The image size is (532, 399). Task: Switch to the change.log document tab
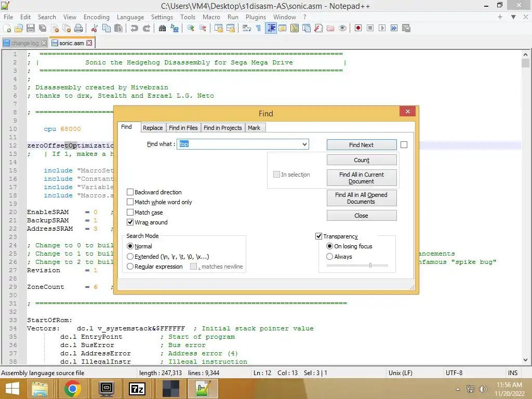click(25, 43)
